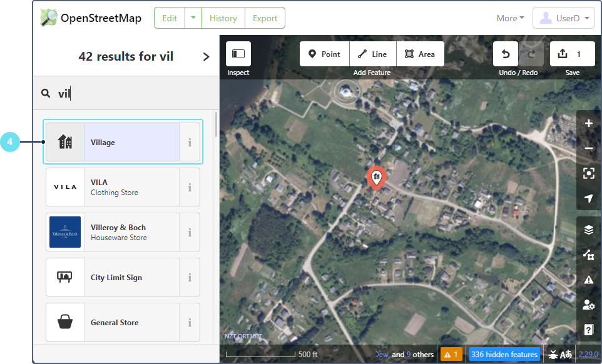This screenshot has width=602, height=364.
Task: Click the Undo arrow button
Action: coord(506,54)
